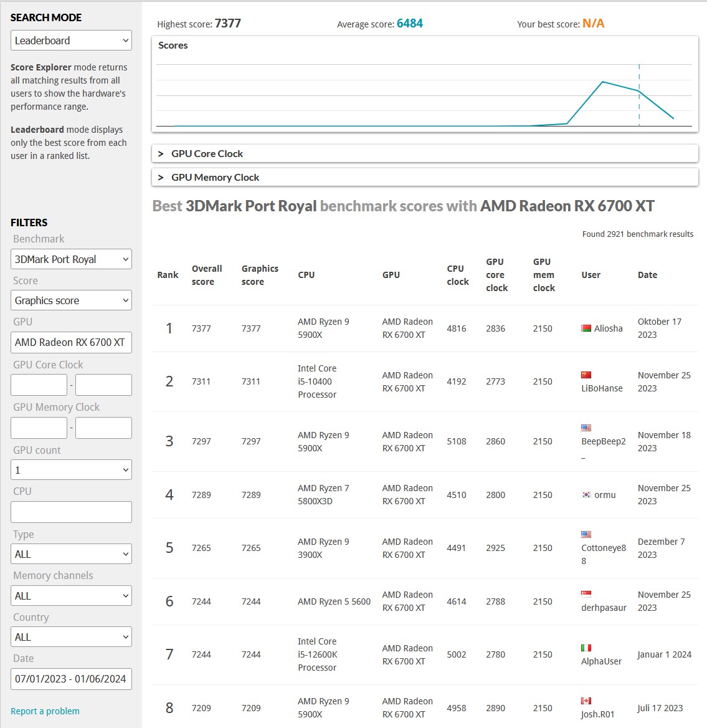Click the Italy flag above AlphaUser
The height and width of the screenshot is (728, 707).
(x=586, y=648)
